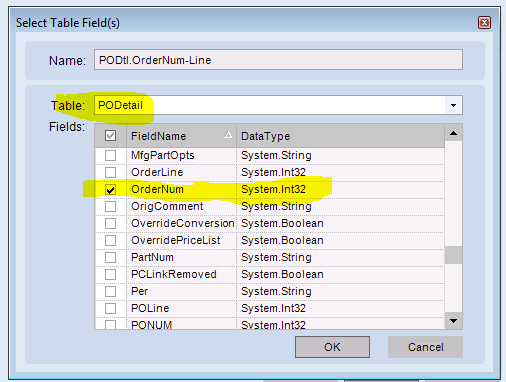The height and width of the screenshot is (382, 506).
Task: Click System.String in the OrigComment row
Action: click(x=276, y=206)
